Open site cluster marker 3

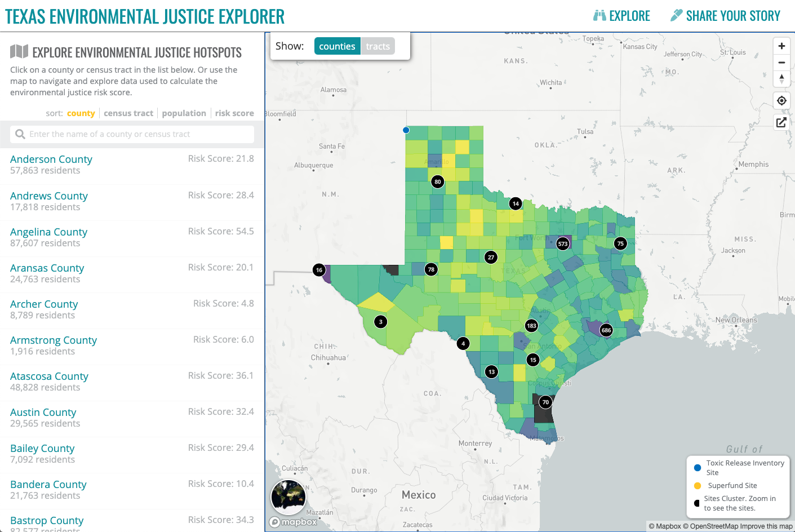[x=381, y=322]
